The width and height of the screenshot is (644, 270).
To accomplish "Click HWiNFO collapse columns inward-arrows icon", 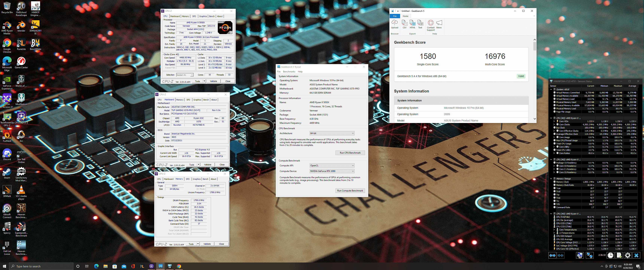I will pos(561,255).
